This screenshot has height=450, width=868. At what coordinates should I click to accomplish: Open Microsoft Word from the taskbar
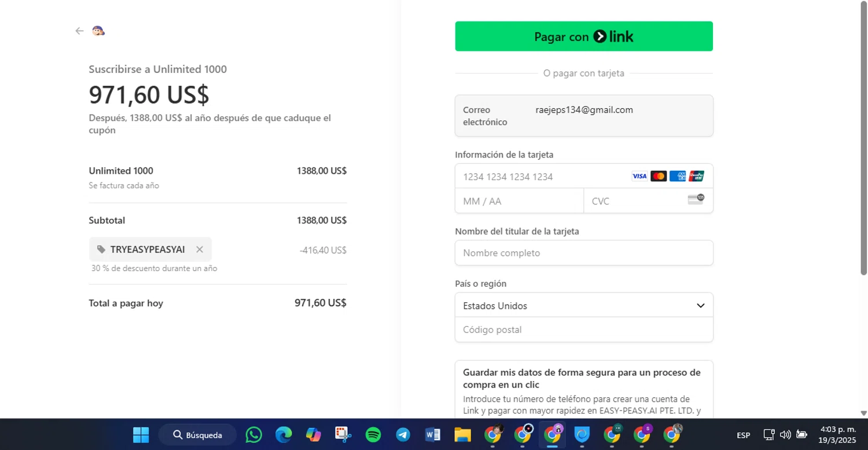pyautogui.click(x=433, y=434)
